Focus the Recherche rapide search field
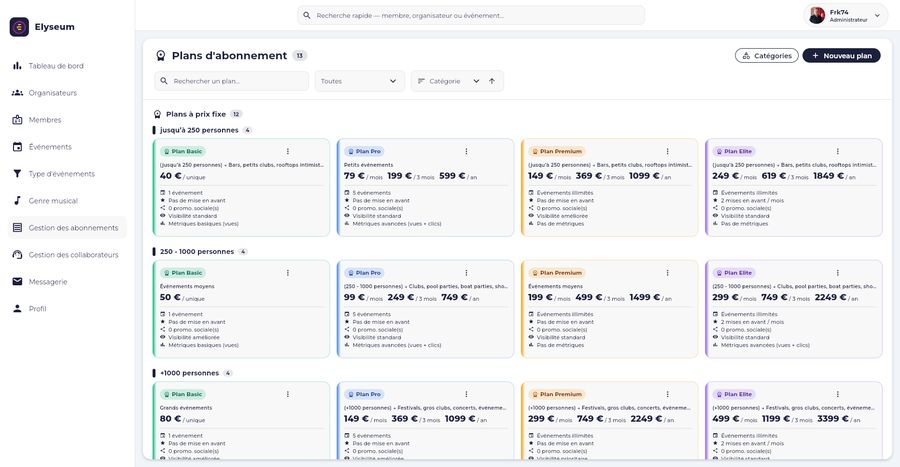This screenshot has width=900, height=467. click(x=471, y=15)
